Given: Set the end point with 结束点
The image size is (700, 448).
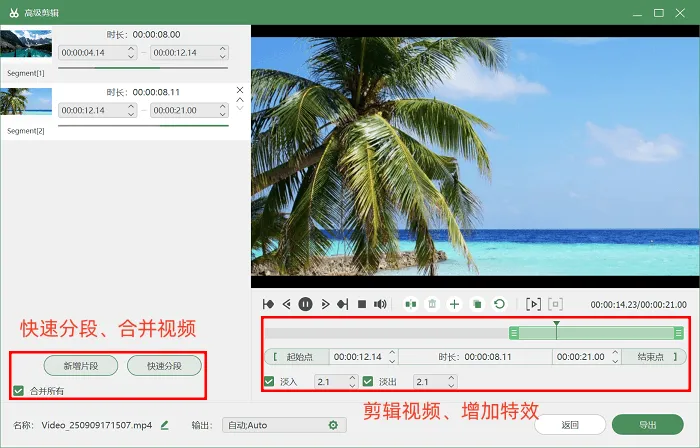Looking at the screenshot, I should click(654, 357).
